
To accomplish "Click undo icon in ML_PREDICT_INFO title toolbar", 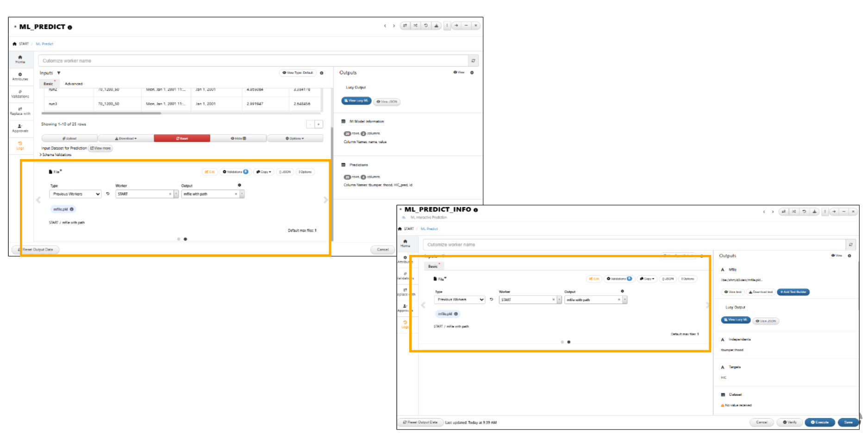I will (804, 211).
